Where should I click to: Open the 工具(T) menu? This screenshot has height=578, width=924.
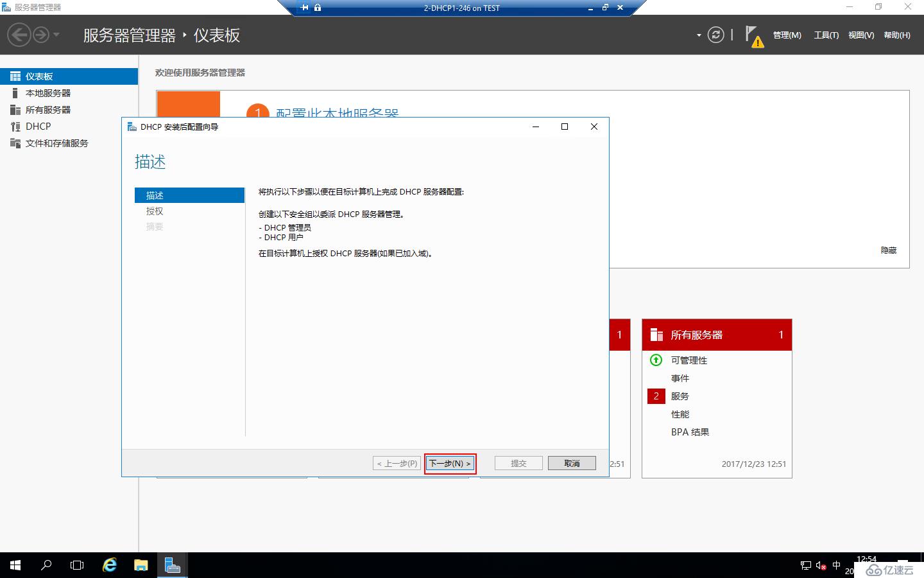[x=826, y=35]
